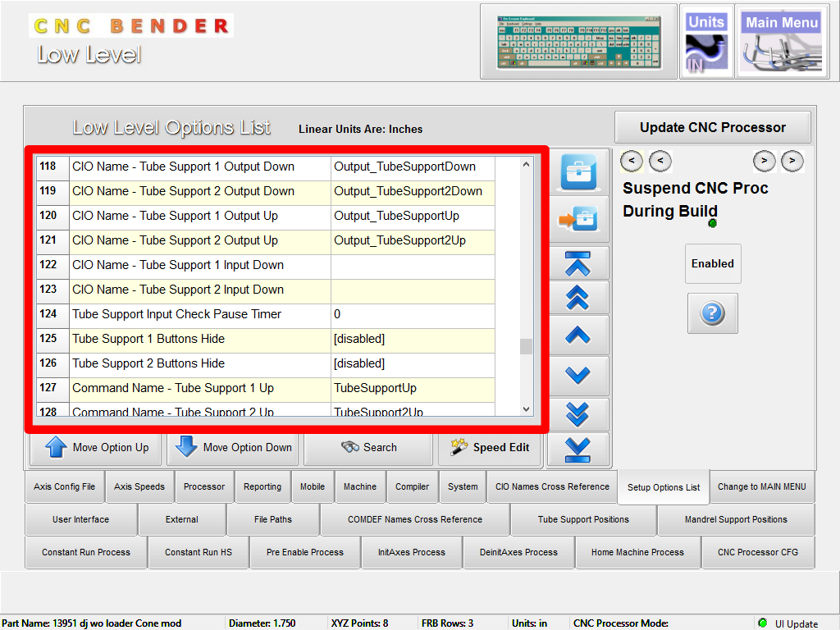Open the Main Menu icon button
840x630 pixels.
(x=781, y=42)
